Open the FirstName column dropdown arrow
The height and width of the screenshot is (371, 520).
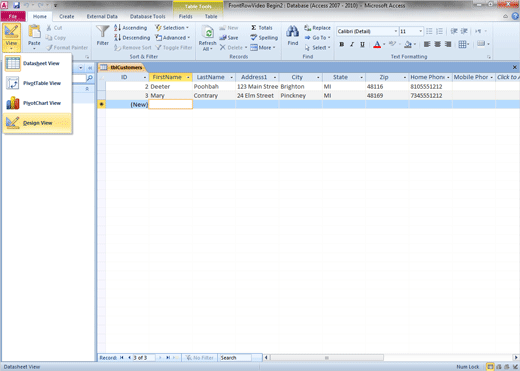[x=188, y=77]
